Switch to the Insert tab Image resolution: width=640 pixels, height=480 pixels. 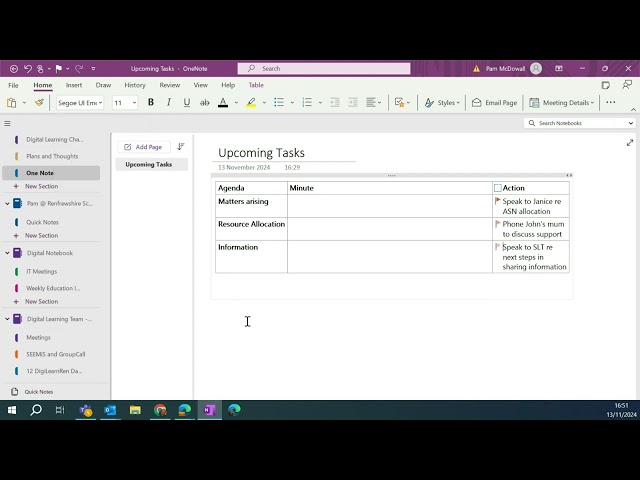[74, 85]
